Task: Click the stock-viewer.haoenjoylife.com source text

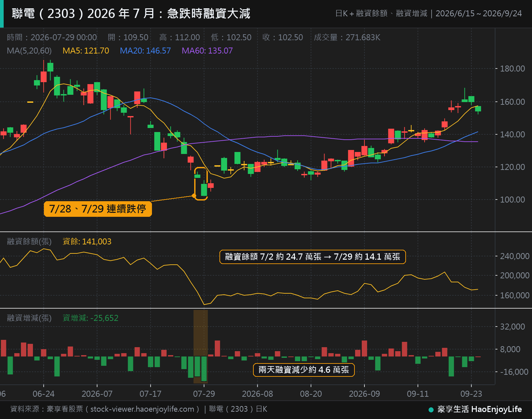Action: click(x=142, y=409)
